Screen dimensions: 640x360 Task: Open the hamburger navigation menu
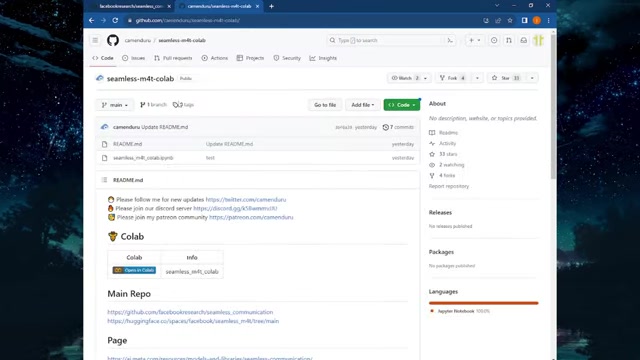[x=95, y=40]
